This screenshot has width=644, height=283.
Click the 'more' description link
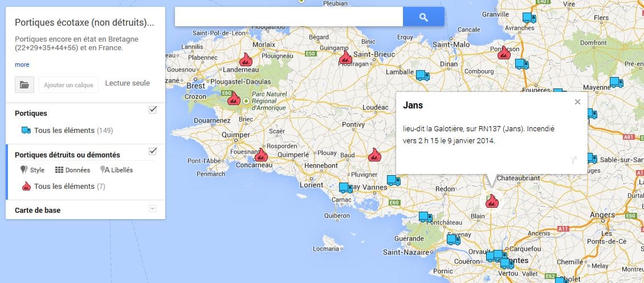point(22,64)
